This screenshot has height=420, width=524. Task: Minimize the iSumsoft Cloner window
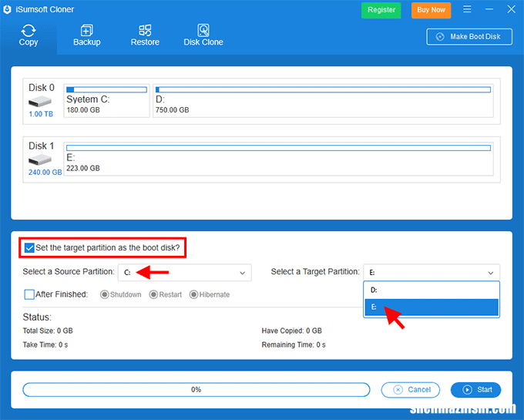coord(489,9)
